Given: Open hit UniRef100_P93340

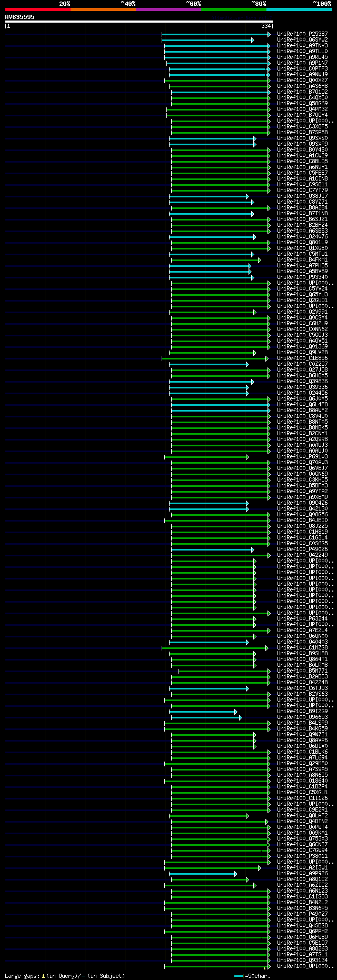Looking at the screenshot, I should (302, 277).
